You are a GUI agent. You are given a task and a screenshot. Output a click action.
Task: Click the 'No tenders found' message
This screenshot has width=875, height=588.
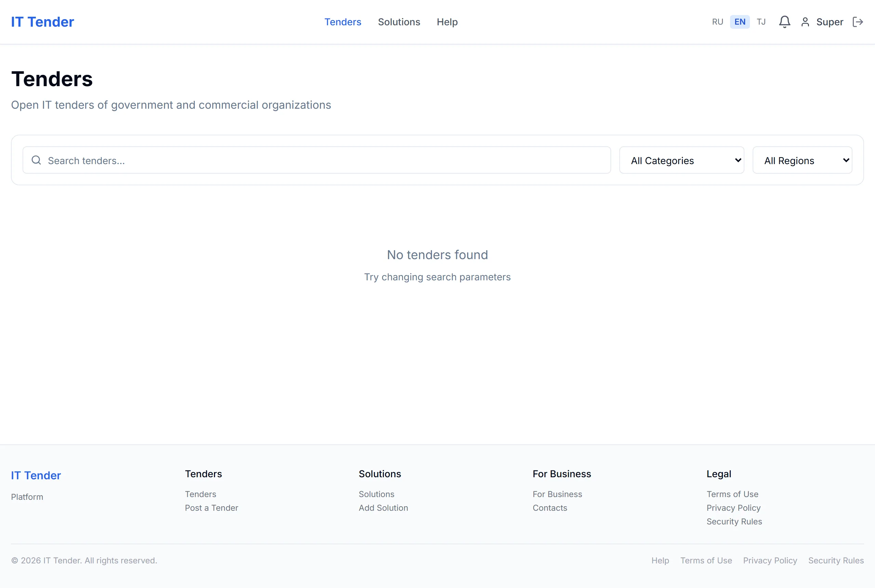coord(437,255)
